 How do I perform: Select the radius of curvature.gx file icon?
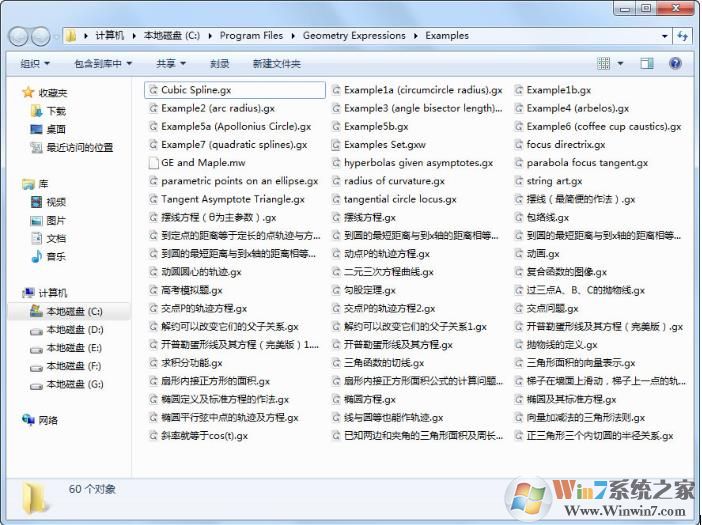click(x=336, y=181)
